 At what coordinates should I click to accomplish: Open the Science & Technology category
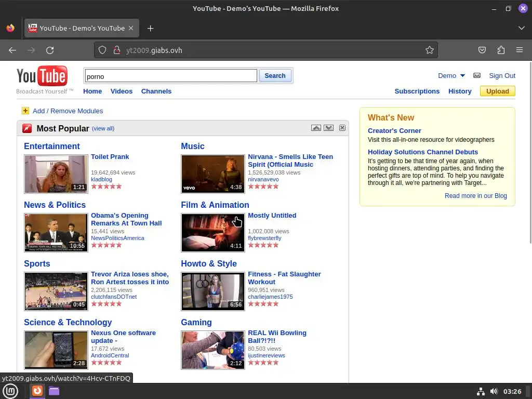[x=68, y=322]
